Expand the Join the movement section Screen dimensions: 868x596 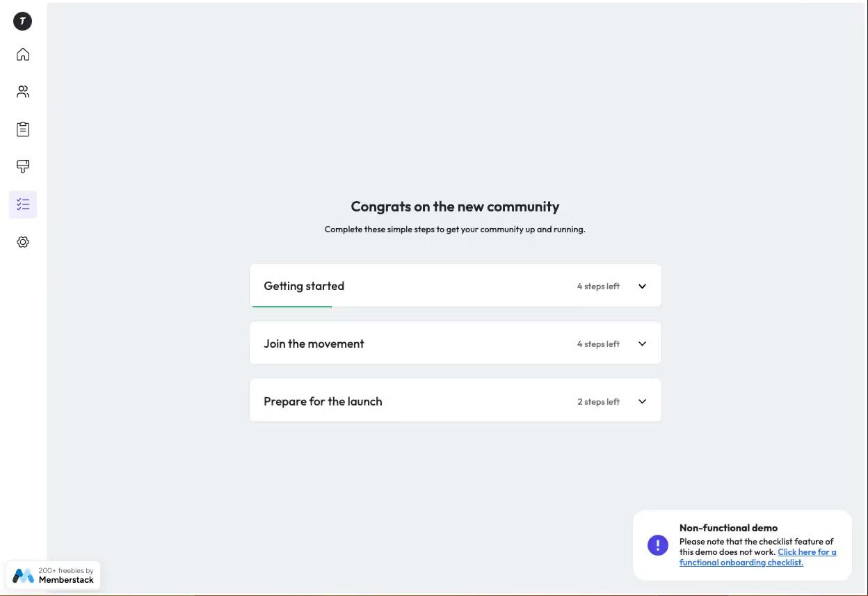point(641,343)
